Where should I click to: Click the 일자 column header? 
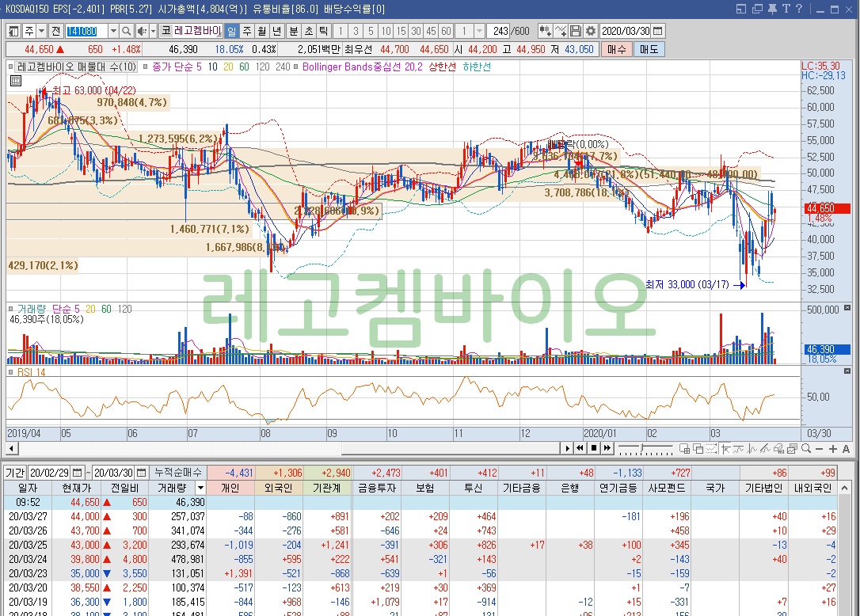pos(28,488)
